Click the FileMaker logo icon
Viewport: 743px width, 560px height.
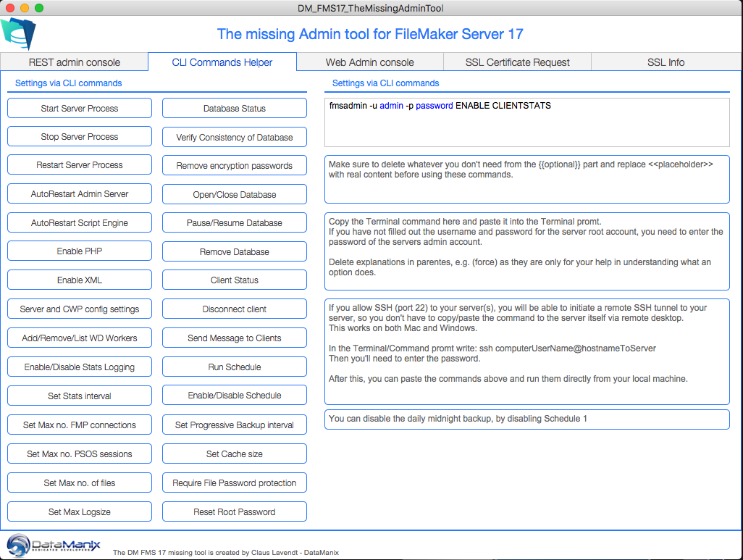pyautogui.click(x=18, y=33)
